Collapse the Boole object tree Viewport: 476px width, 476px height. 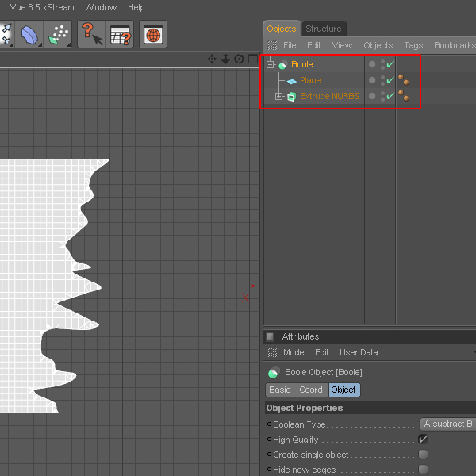(x=271, y=64)
